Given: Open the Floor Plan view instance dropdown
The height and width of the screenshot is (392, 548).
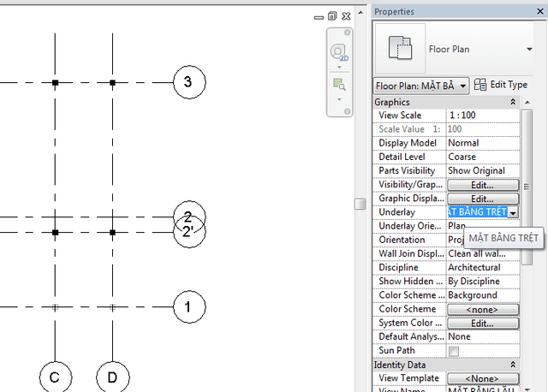Looking at the screenshot, I should click(x=420, y=86).
